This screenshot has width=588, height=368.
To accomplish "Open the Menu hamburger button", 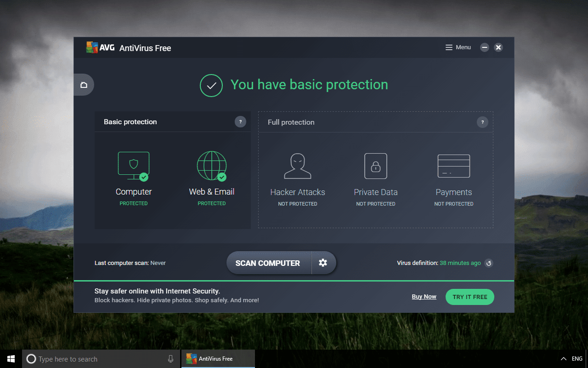I will (x=458, y=47).
